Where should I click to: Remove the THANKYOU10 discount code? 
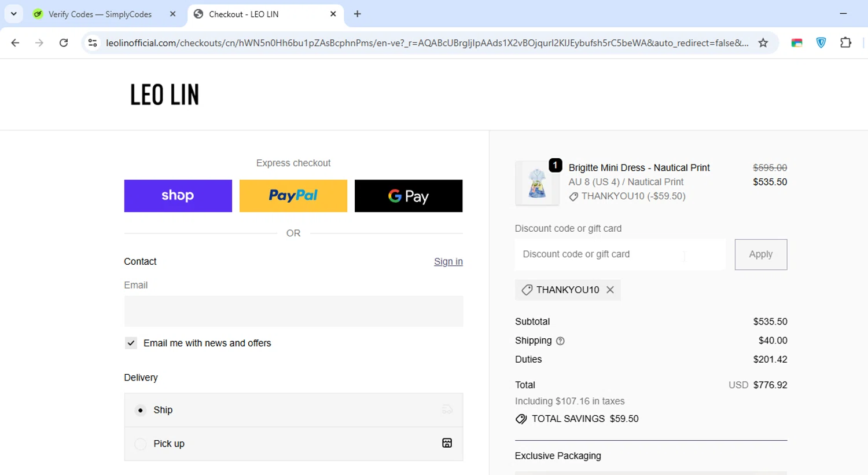[x=610, y=290]
